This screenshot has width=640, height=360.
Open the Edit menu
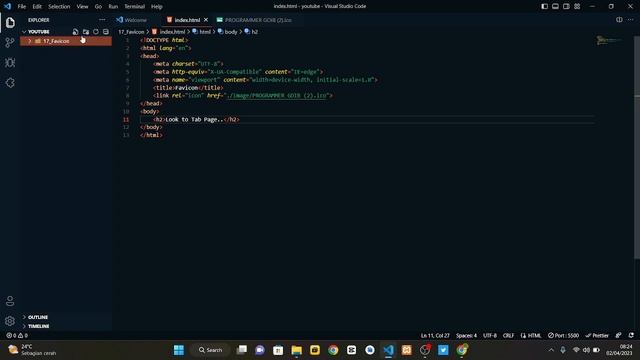pyautogui.click(x=37, y=6)
